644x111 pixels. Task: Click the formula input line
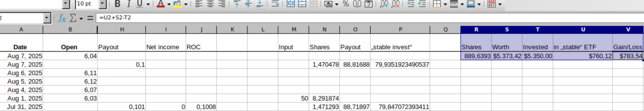pos(370,18)
